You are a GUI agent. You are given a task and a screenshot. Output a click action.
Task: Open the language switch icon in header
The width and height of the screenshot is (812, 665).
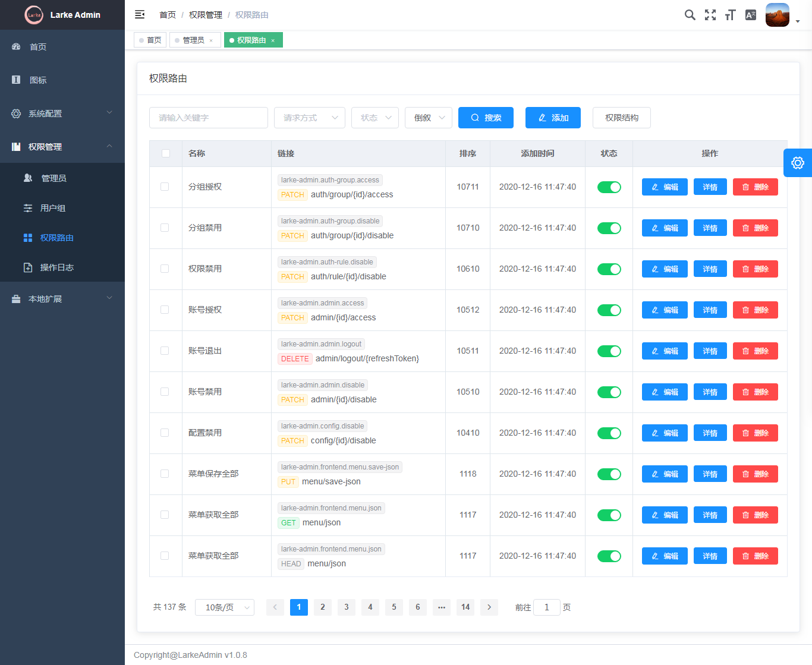click(751, 15)
